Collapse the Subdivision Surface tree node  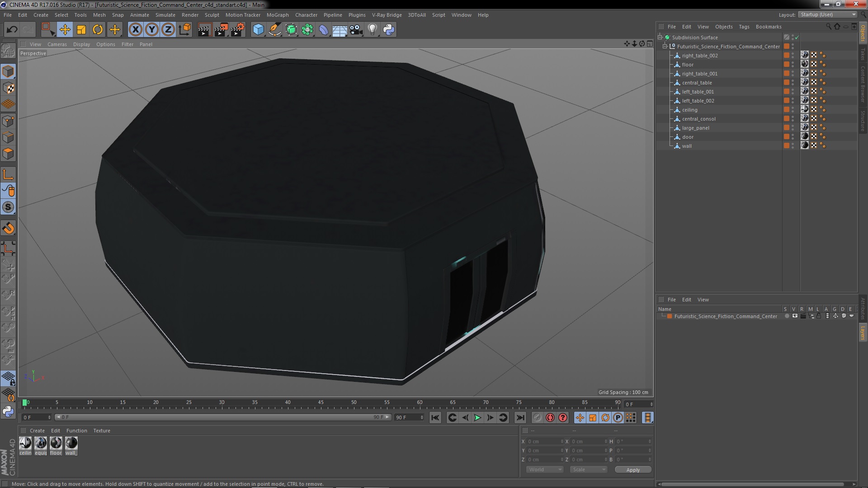660,38
